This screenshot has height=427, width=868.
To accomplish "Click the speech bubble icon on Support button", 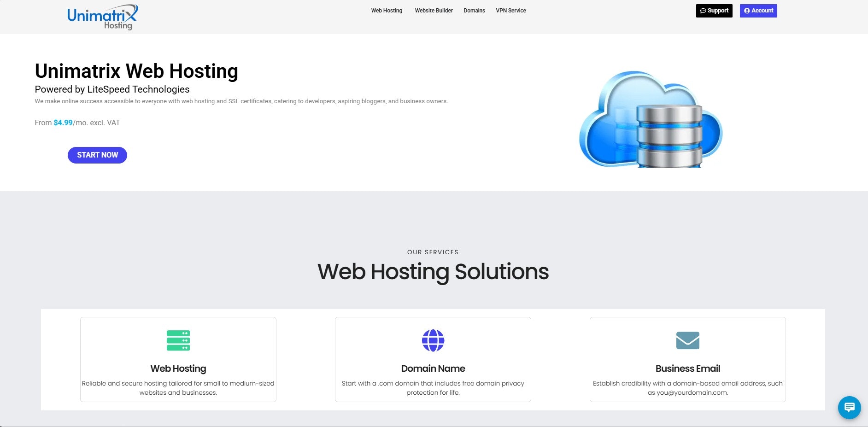I will click(x=703, y=11).
